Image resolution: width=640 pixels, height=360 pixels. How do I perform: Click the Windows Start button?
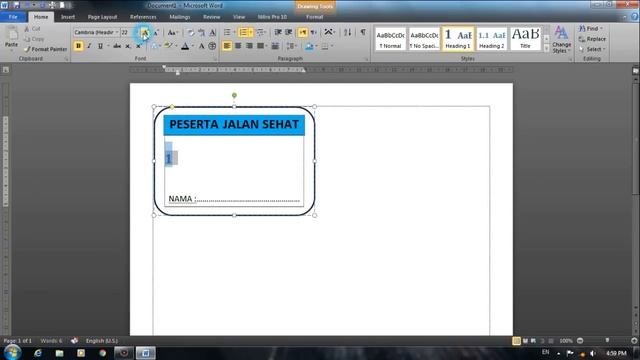coord(13,352)
